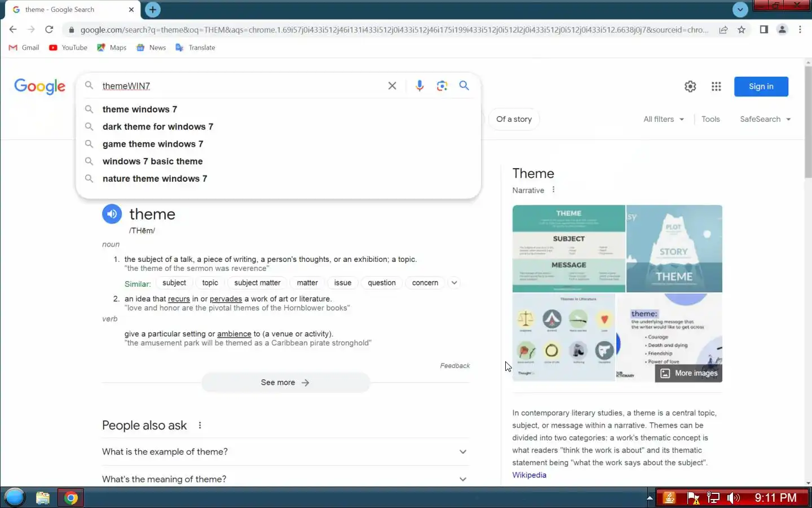Open Translate bookmark
The height and width of the screenshot is (508, 812).
point(195,47)
